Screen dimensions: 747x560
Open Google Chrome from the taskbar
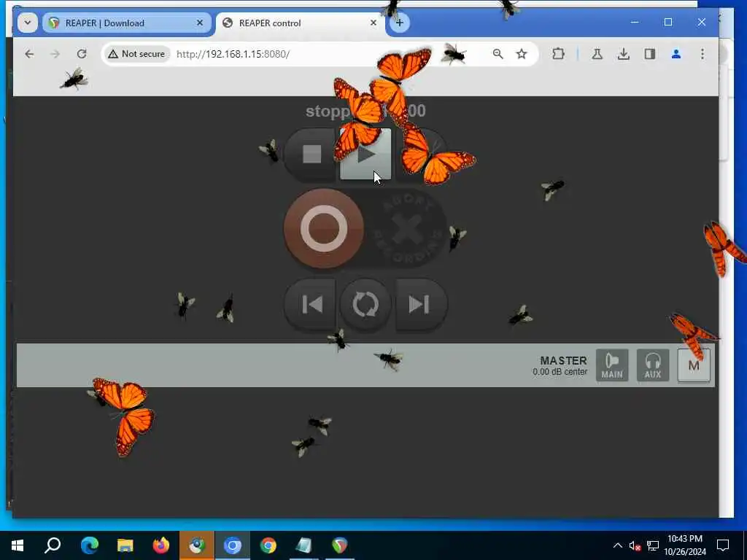click(x=268, y=545)
